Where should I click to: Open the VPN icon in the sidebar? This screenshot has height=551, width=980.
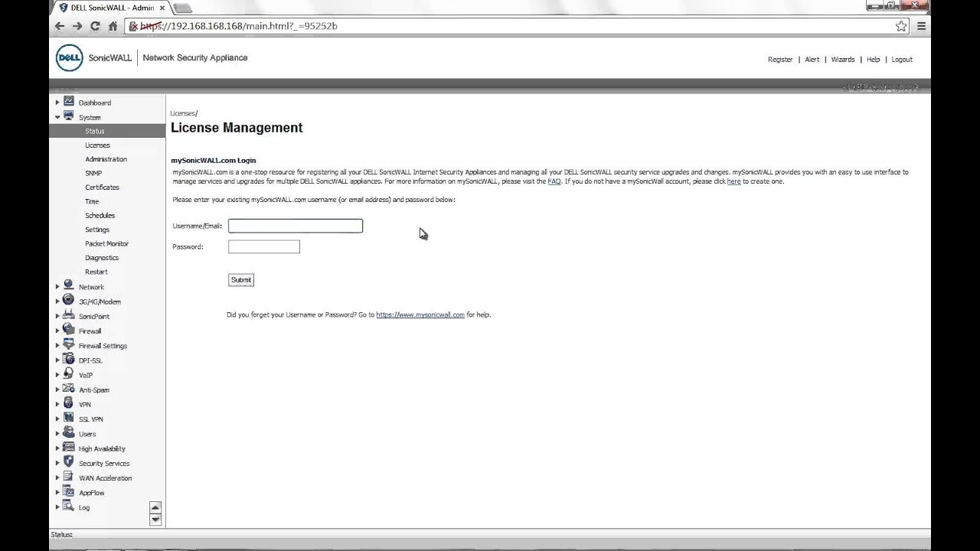pyautogui.click(x=68, y=404)
